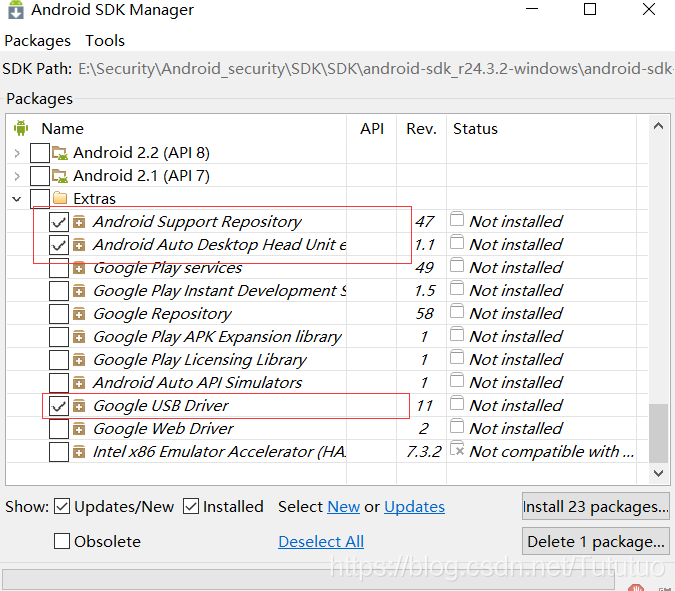Click the Delete 1 package button
Screen dimensions: 675x591
coord(596,541)
